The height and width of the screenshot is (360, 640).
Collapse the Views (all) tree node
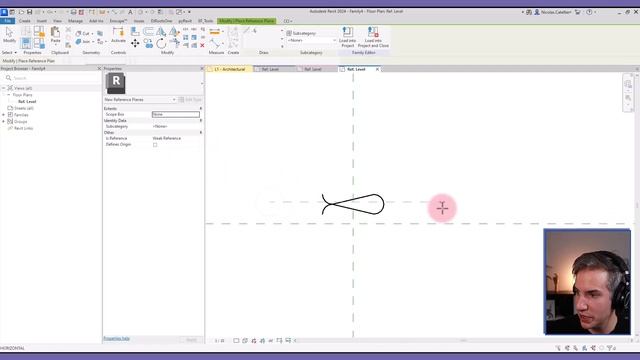(4, 88)
